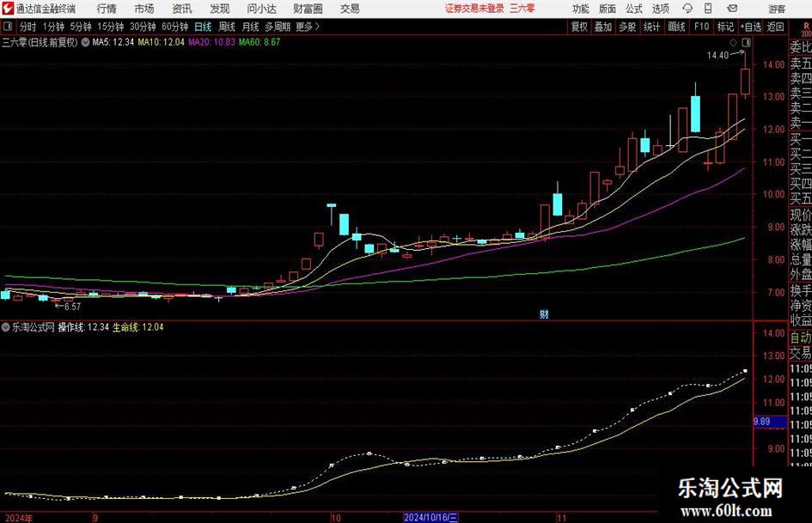Viewport: 812px width, 523px height.
Task: Open the mobile phone icon in the title bar
Action: click(708, 9)
